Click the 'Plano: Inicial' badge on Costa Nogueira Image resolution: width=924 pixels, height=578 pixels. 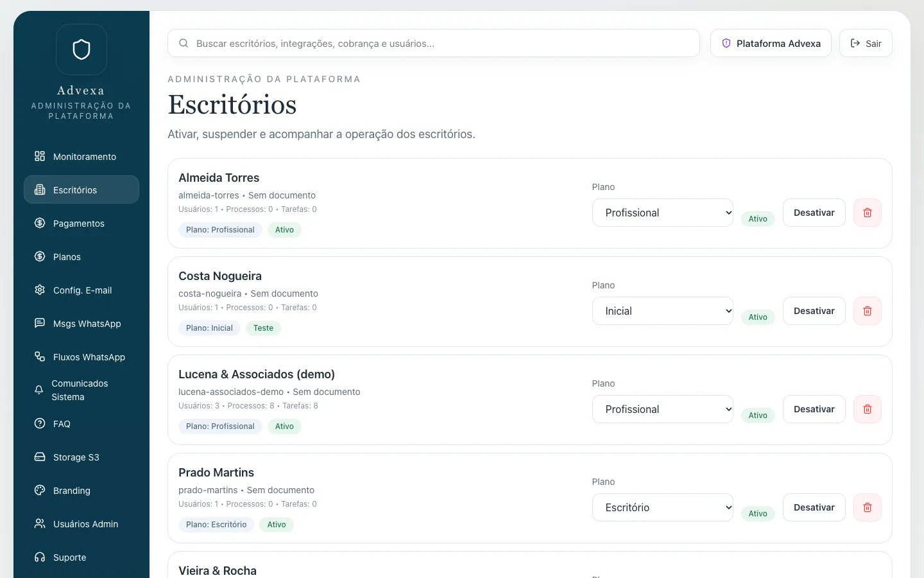(209, 328)
